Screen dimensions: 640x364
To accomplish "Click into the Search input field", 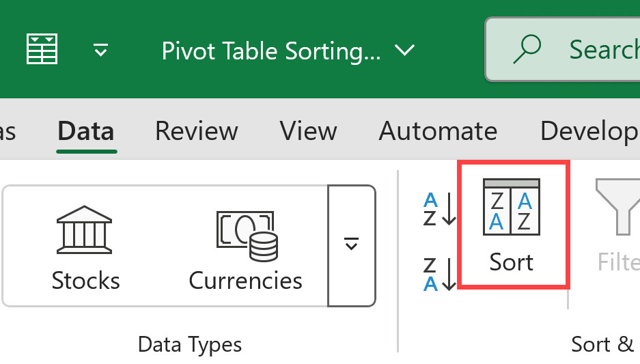I will pyautogui.click(x=601, y=49).
